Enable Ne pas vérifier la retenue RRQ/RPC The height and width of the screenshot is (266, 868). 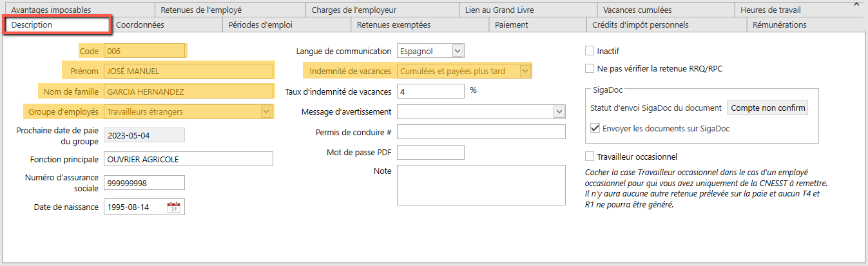pyautogui.click(x=589, y=68)
